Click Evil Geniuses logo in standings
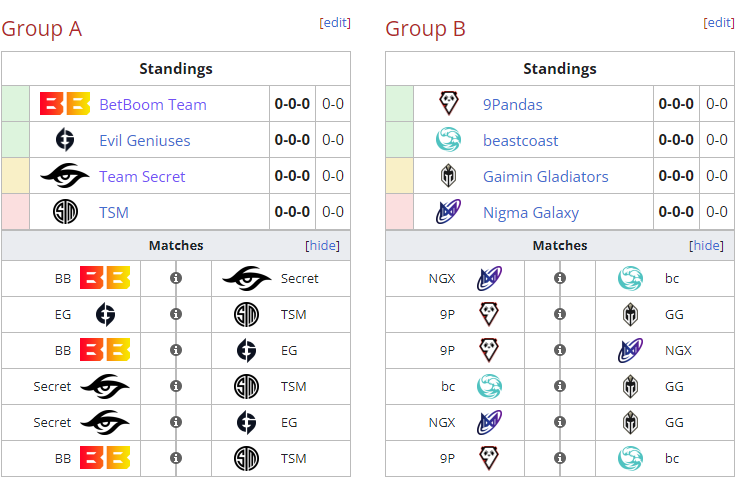This screenshot has width=744, height=480. [65, 140]
